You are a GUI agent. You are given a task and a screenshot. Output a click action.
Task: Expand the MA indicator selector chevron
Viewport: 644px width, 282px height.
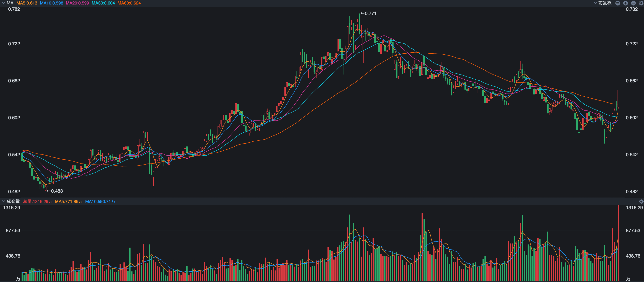point(3,3)
